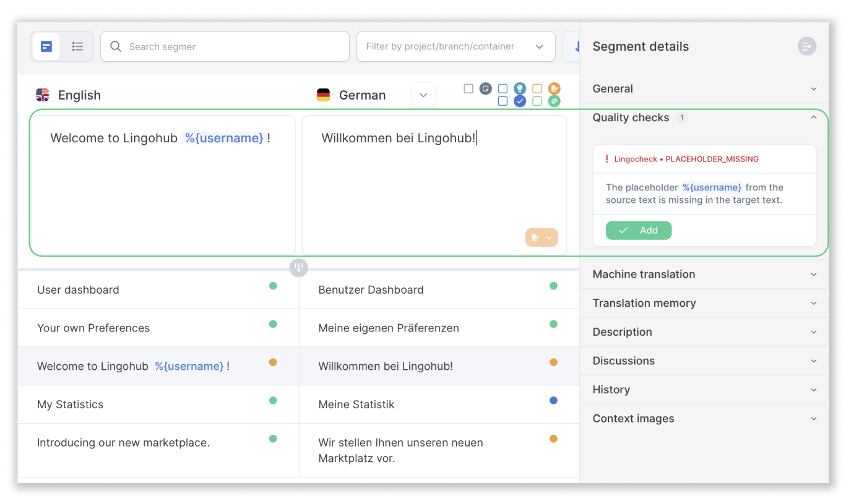The width and height of the screenshot is (846, 504).
Task: Open the German language dropdown
Action: [423, 95]
